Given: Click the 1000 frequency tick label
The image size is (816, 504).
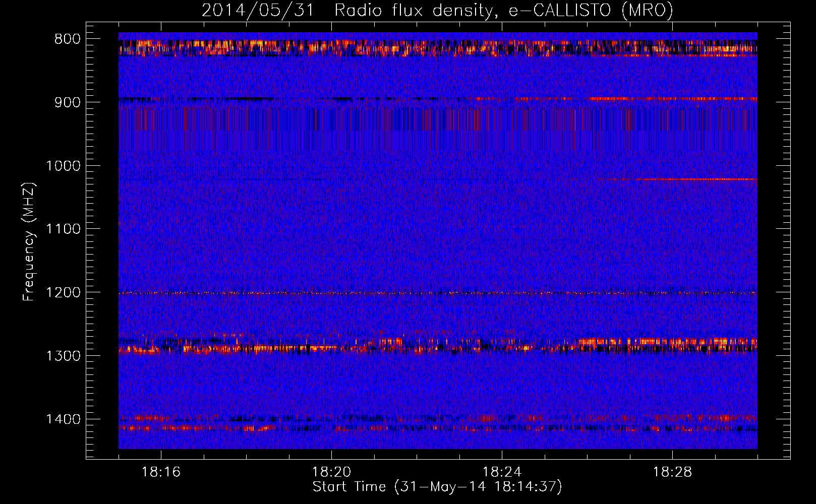Looking at the screenshot, I should click(x=63, y=166).
